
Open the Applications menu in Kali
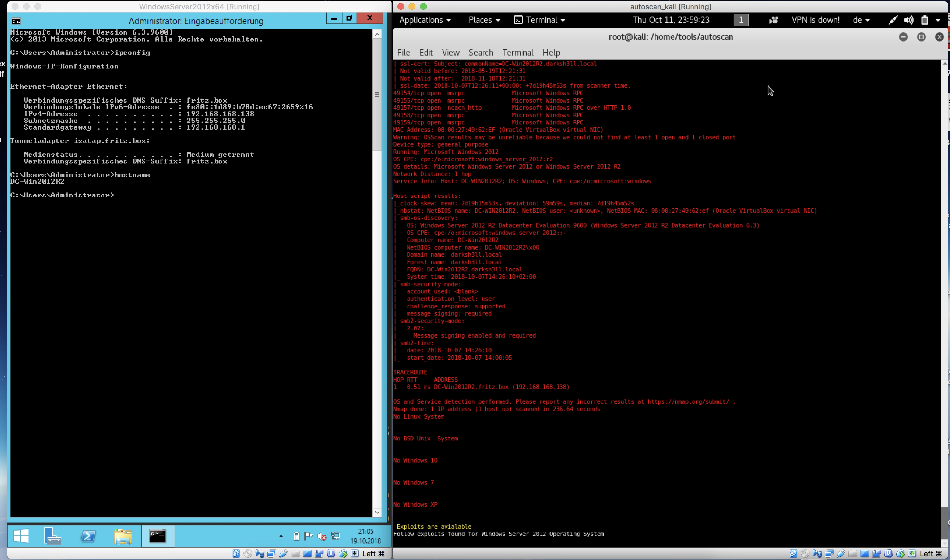425,20
